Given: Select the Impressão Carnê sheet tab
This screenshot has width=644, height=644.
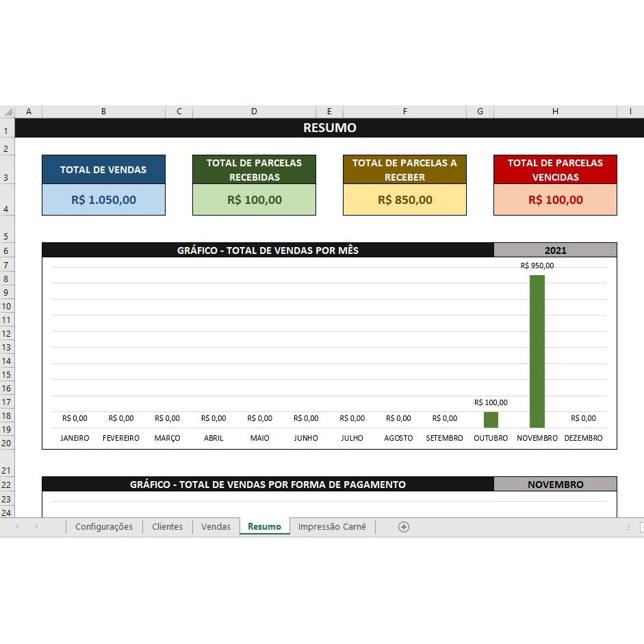Looking at the screenshot, I should (332, 526).
